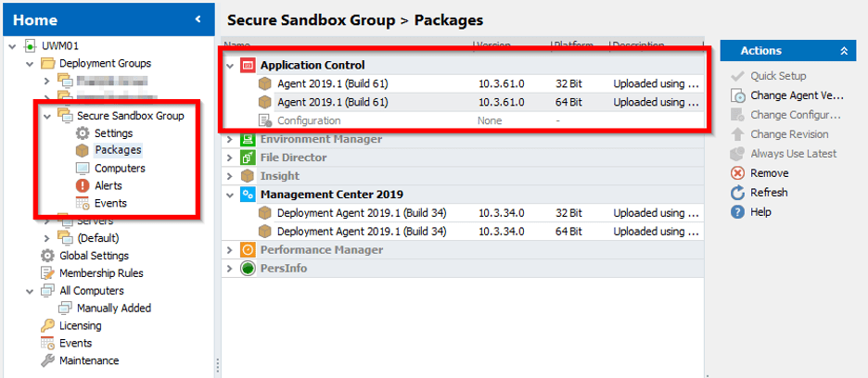Click the Management Center 2019 icon
The width and height of the screenshot is (868, 378).
(x=248, y=195)
